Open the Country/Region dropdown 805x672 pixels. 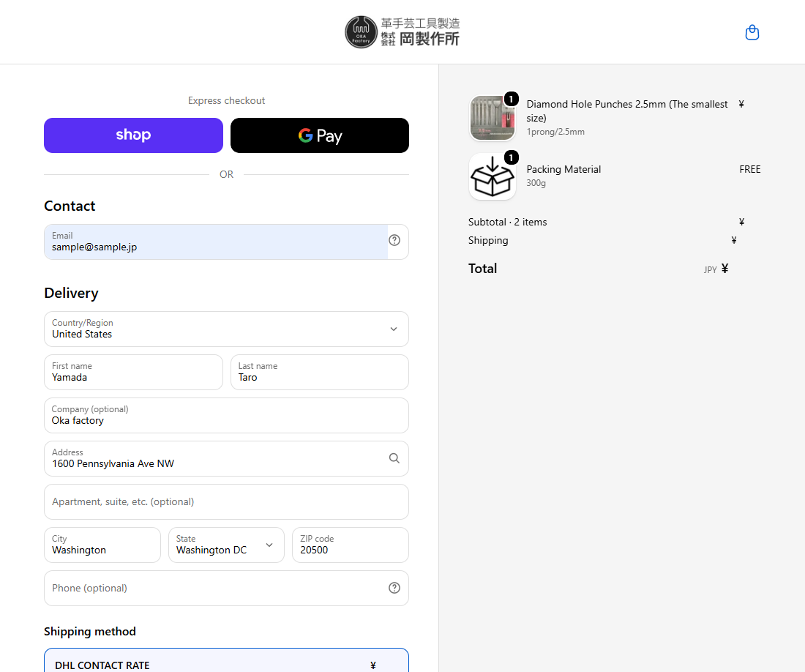[x=226, y=329]
